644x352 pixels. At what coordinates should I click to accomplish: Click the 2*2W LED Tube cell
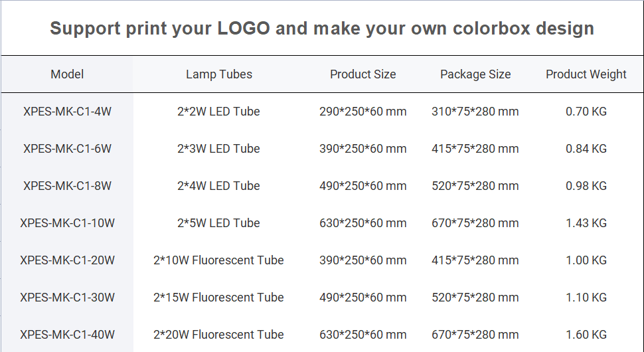[218, 112]
